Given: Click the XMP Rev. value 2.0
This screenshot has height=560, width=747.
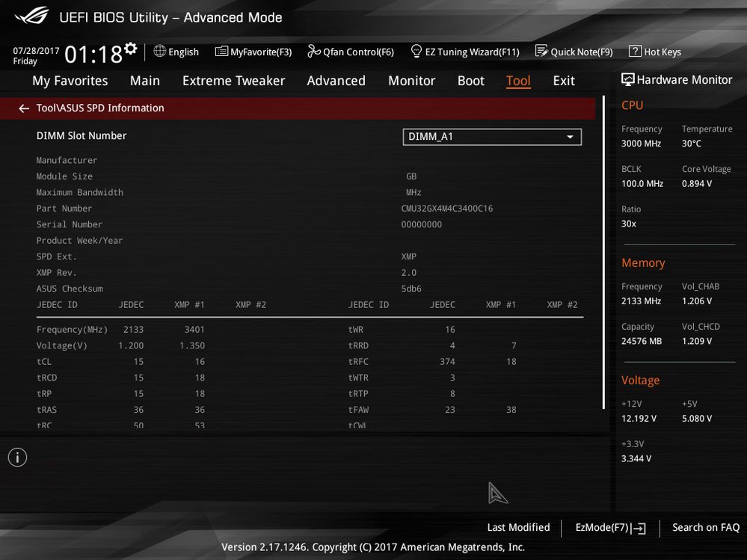Looking at the screenshot, I should click(x=409, y=272).
